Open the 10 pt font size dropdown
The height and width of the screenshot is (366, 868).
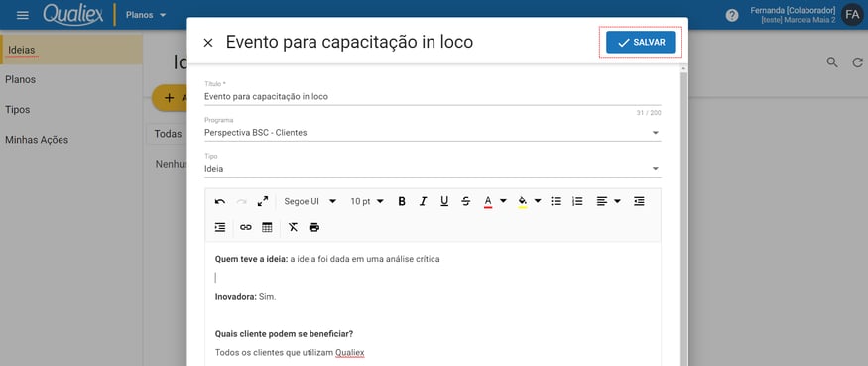point(366,201)
